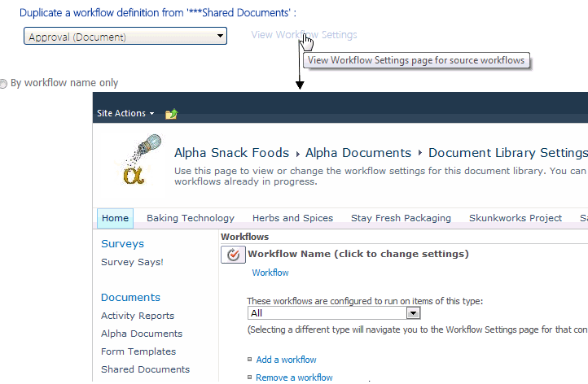
Task: Go to the Alpha Documents breadcrumb link
Action: (358, 153)
